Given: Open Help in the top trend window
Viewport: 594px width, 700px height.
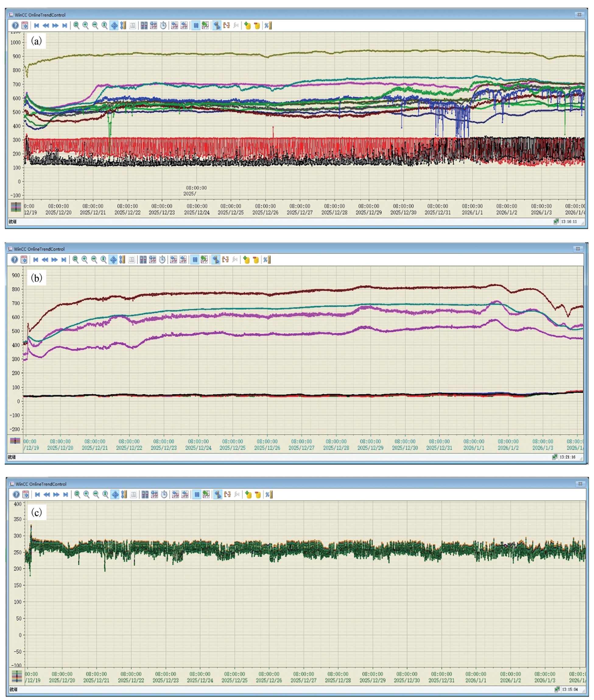Looking at the screenshot, I should coord(15,26).
